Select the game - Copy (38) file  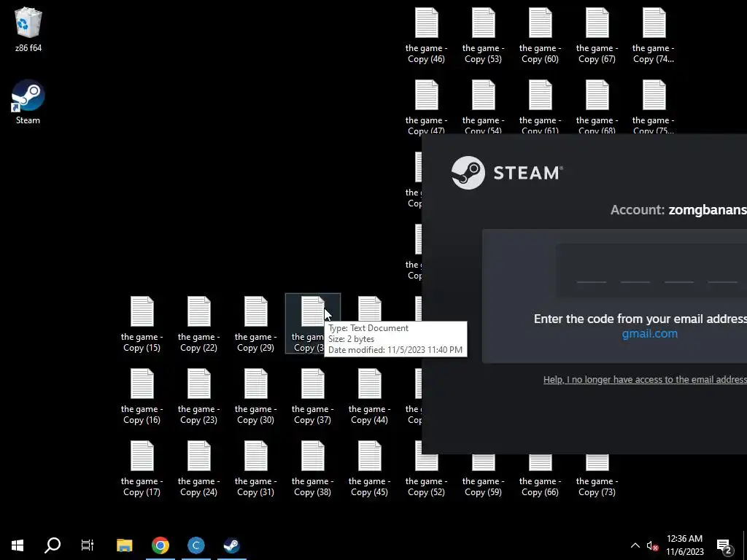[x=312, y=469]
